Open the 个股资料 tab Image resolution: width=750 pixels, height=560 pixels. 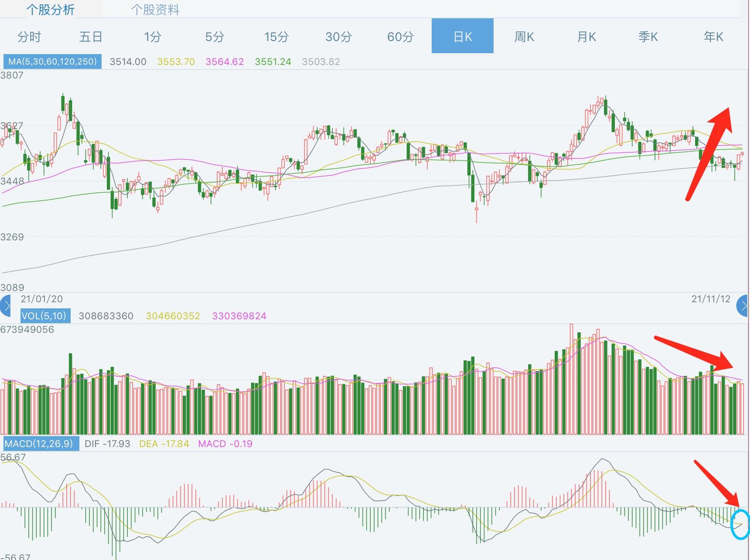click(x=155, y=10)
